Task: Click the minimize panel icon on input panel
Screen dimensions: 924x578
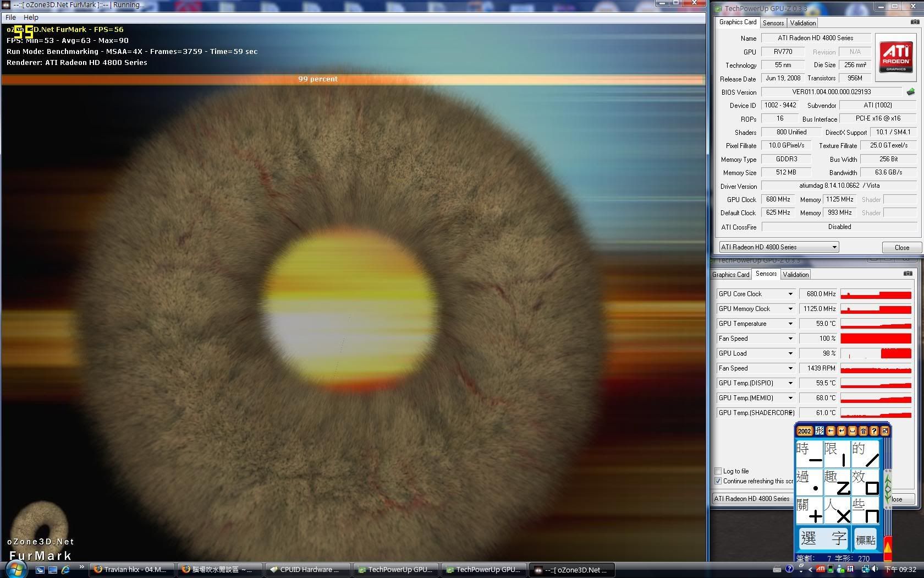Action: [884, 431]
